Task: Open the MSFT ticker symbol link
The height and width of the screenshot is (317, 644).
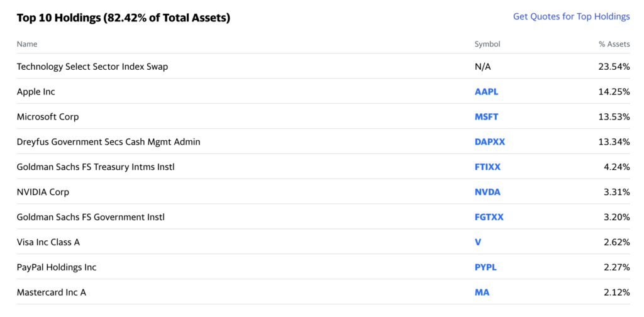Action: [x=486, y=116]
